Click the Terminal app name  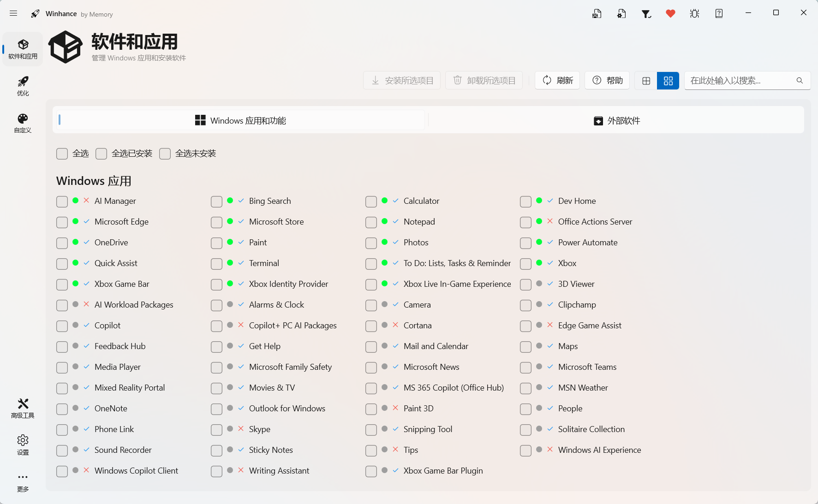[264, 263]
